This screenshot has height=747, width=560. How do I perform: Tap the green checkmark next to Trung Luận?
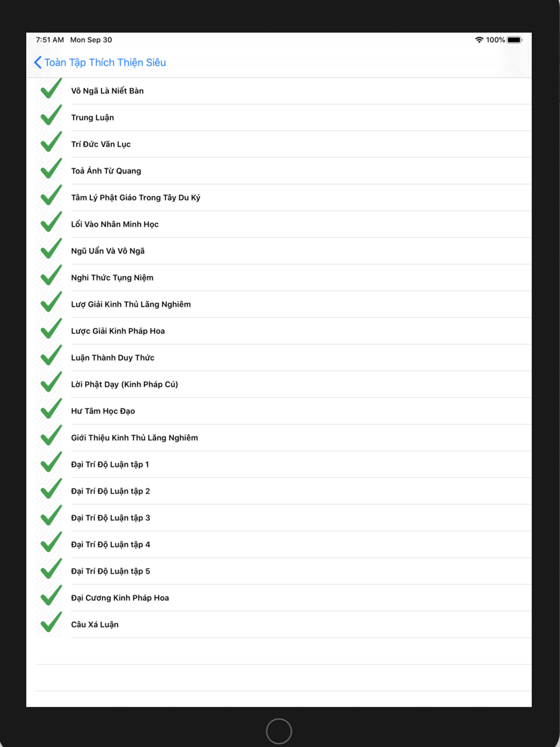coord(51,115)
